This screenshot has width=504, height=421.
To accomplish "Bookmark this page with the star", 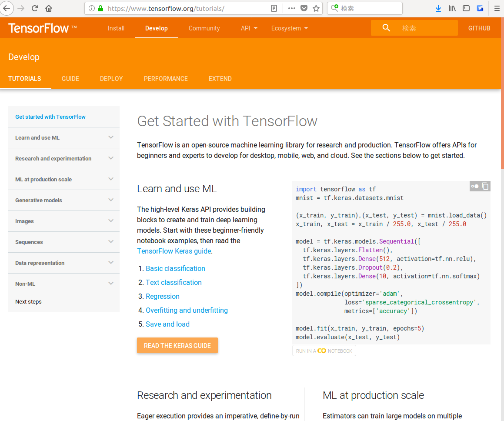I will coord(316,8).
